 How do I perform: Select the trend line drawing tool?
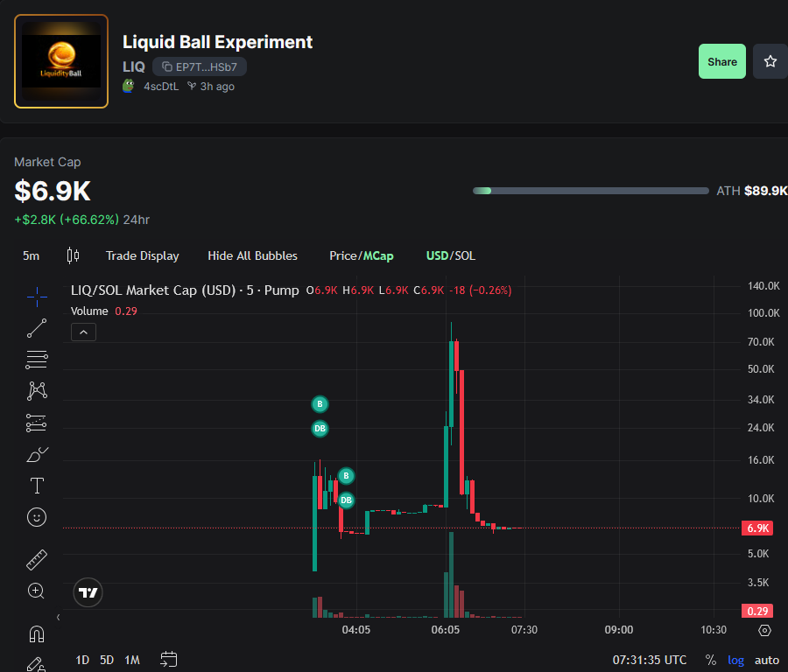(x=37, y=328)
